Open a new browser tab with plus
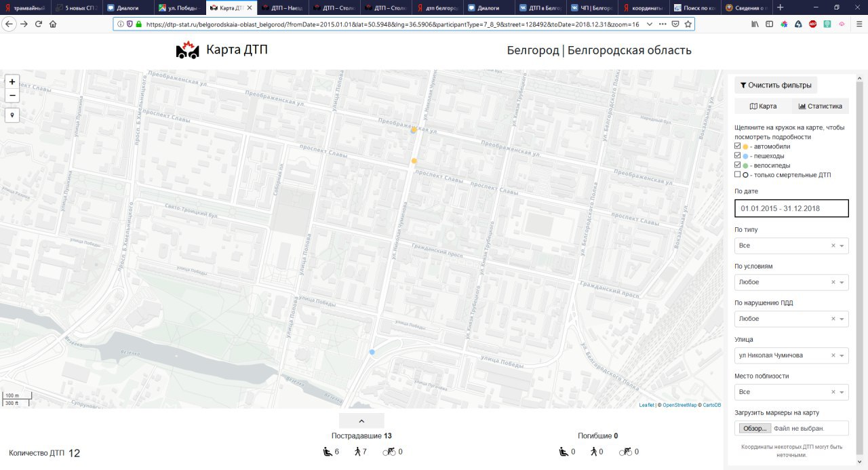 click(x=780, y=7)
